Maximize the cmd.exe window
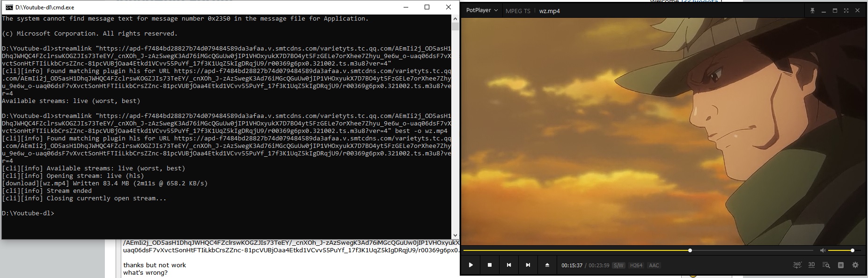This screenshot has width=868, height=278. point(427,7)
